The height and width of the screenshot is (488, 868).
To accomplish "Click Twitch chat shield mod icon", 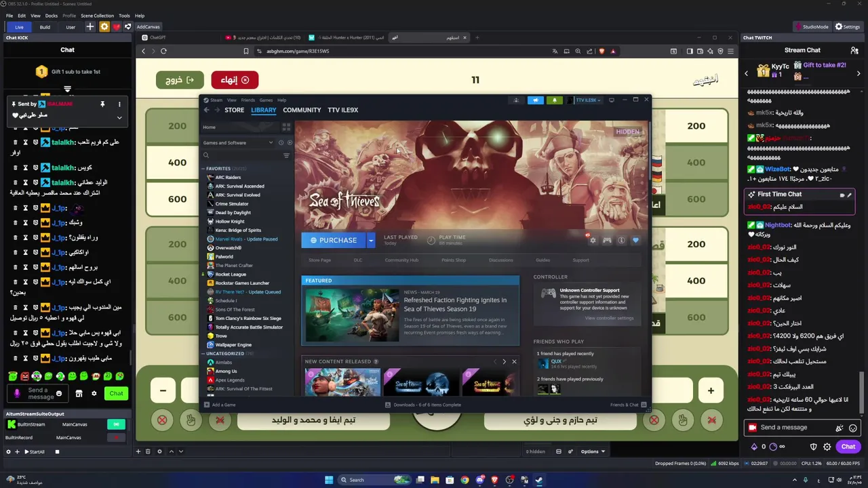I will (814, 447).
